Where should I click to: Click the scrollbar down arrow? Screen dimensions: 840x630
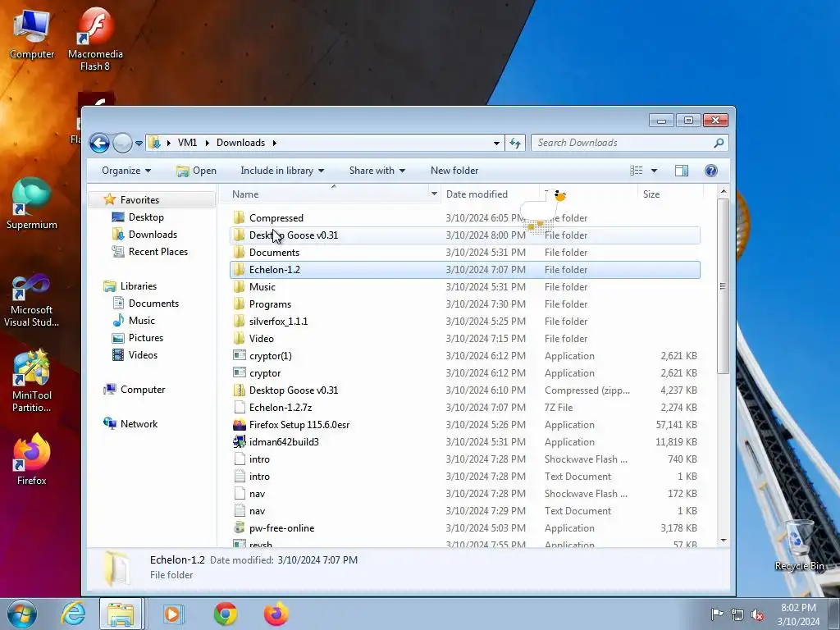(x=724, y=541)
